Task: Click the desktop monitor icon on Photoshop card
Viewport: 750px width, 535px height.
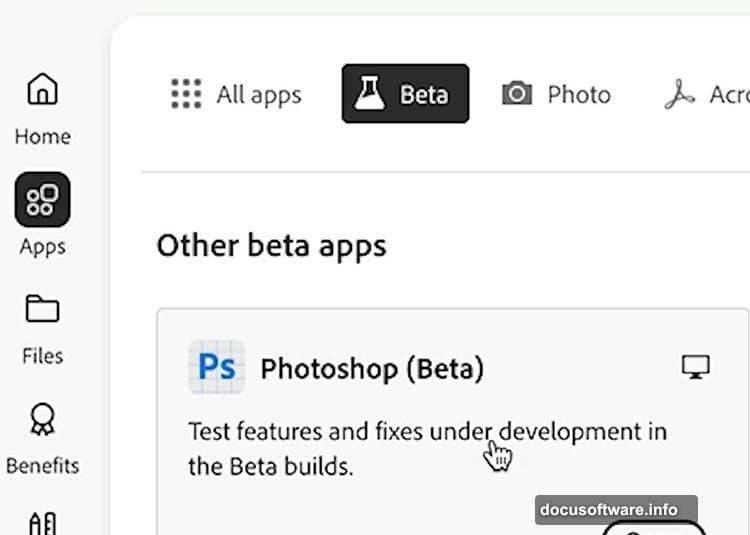Action: click(695, 368)
